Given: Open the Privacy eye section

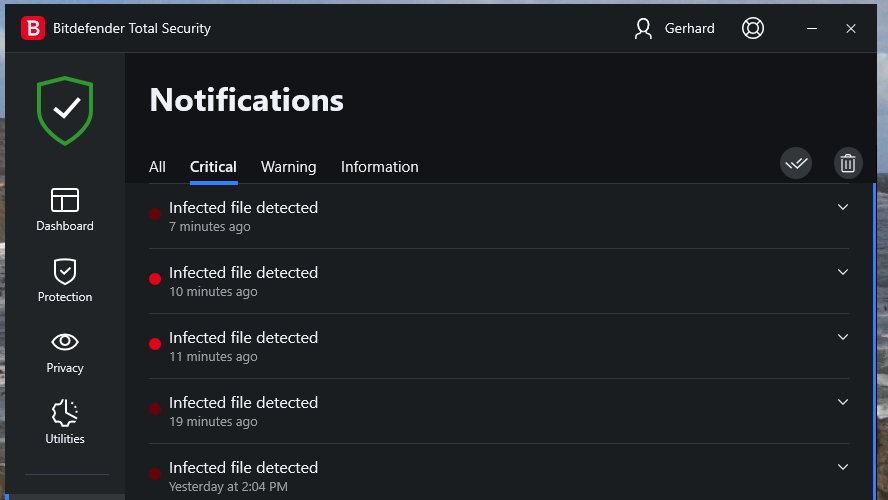Looking at the screenshot, I should point(65,351).
